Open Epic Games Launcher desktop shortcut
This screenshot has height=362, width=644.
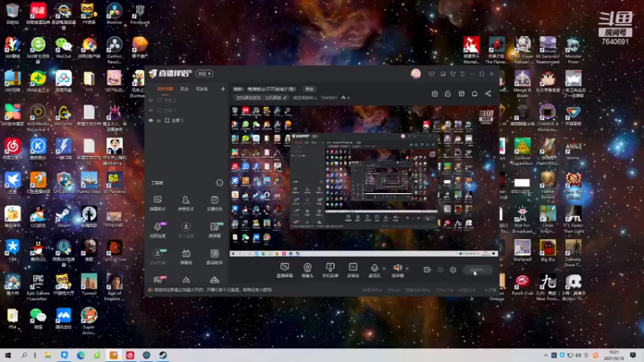[x=38, y=288]
